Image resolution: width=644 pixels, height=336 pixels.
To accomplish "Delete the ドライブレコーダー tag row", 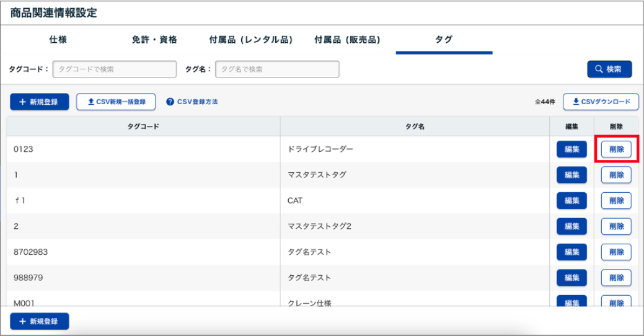I will 616,149.
